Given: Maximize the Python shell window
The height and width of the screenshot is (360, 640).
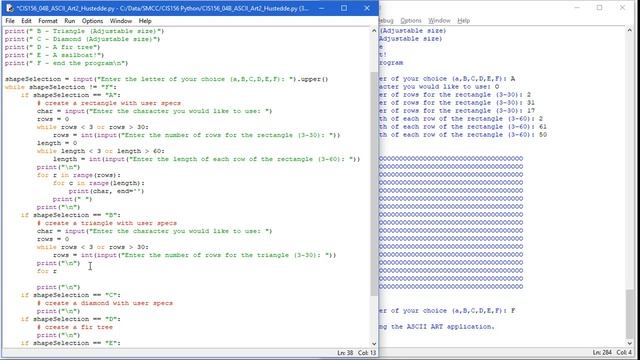Looking at the screenshot, I should 599,8.
